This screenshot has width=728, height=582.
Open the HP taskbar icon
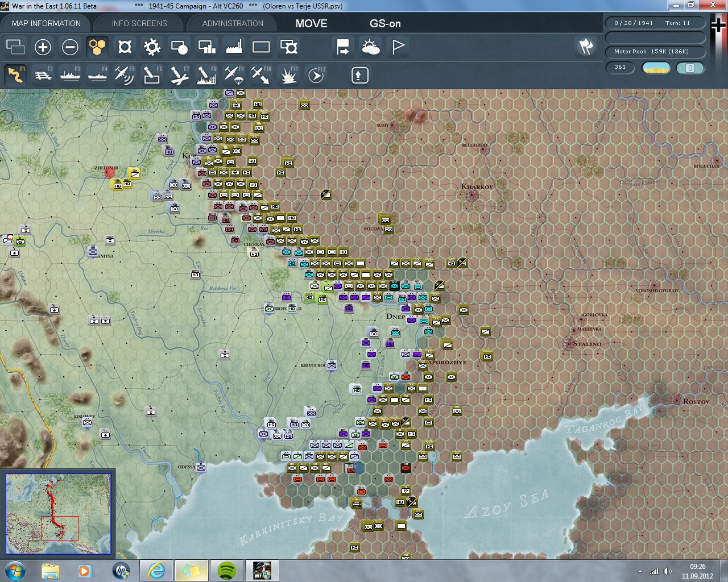(121, 571)
